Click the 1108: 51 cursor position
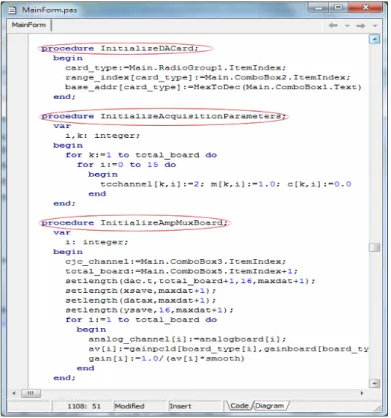Image resolution: width=391 pixels, height=418 pixels. coord(84,406)
